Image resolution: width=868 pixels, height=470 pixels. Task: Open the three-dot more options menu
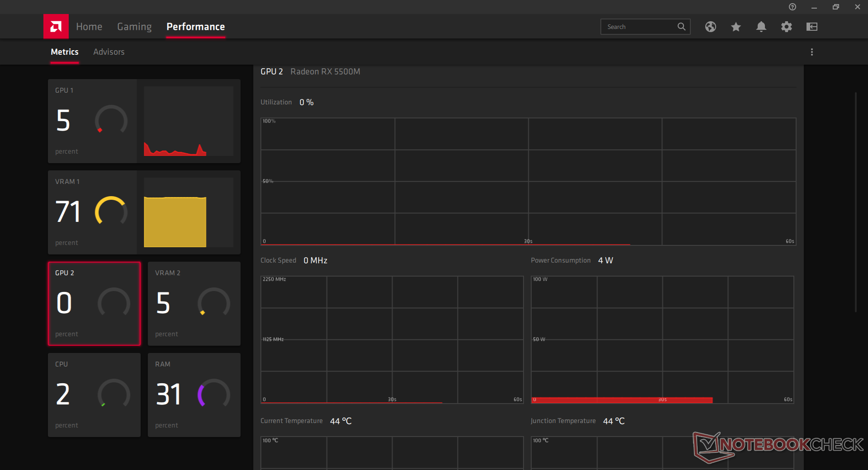click(812, 52)
